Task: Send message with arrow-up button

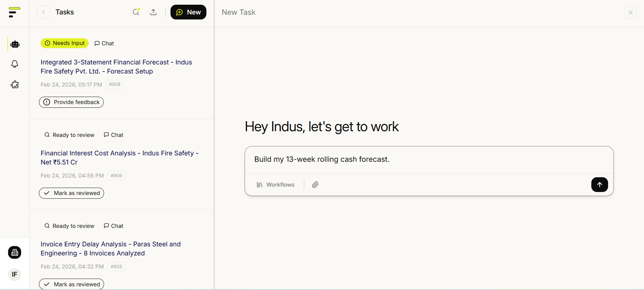Action: click(599, 185)
